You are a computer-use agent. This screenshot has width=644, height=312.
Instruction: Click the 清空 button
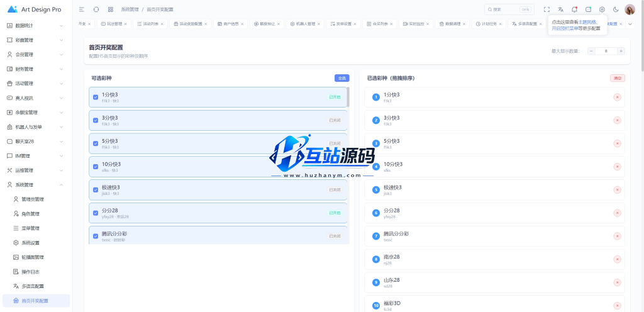coord(618,78)
